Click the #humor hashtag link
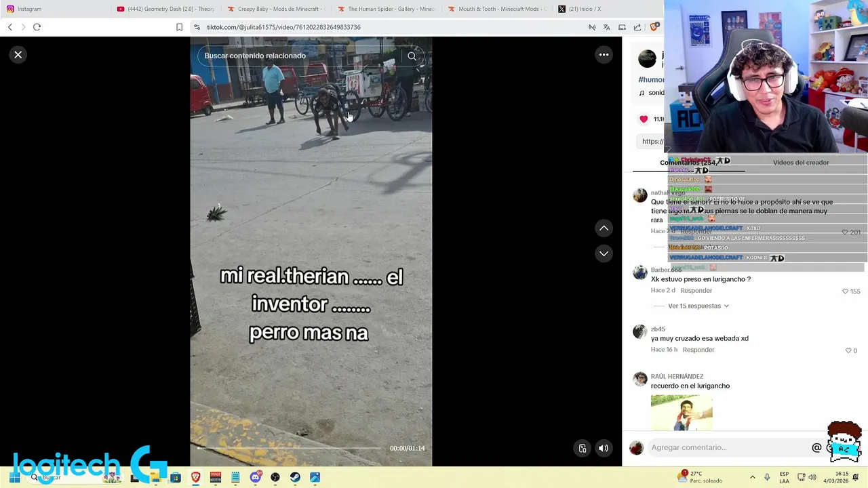Viewport: 868px width, 488px height. tap(651, 79)
